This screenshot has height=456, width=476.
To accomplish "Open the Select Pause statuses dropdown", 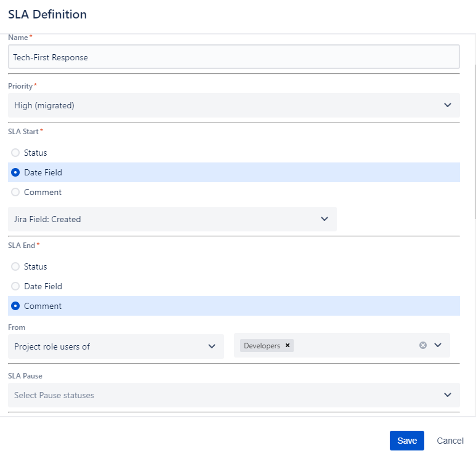I will pyautogui.click(x=448, y=395).
